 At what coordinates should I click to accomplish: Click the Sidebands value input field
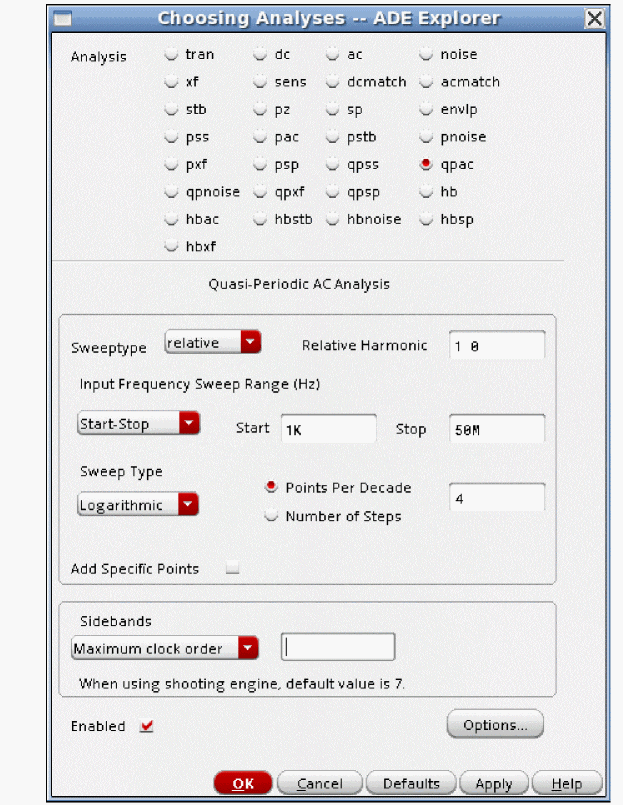(x=338, y=647)
